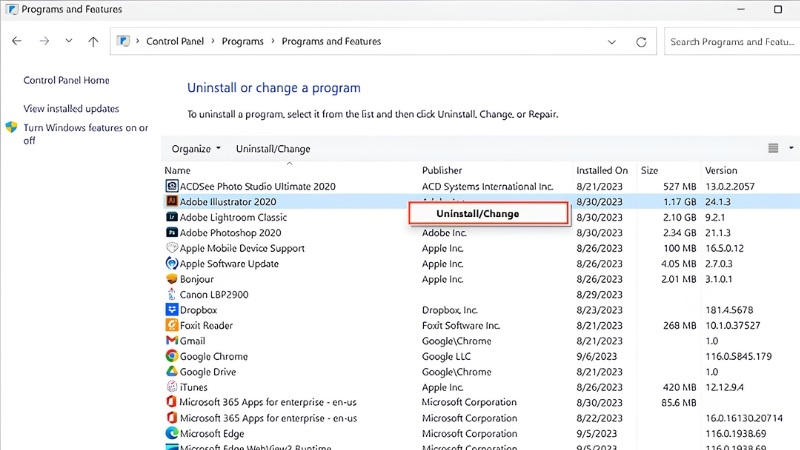Click the Microsoft Edge icon

point(172,433)
